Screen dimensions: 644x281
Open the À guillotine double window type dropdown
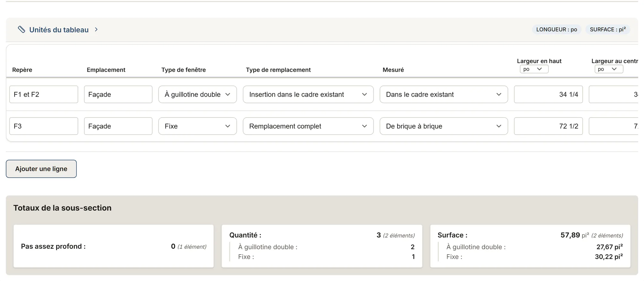(198, 94)
